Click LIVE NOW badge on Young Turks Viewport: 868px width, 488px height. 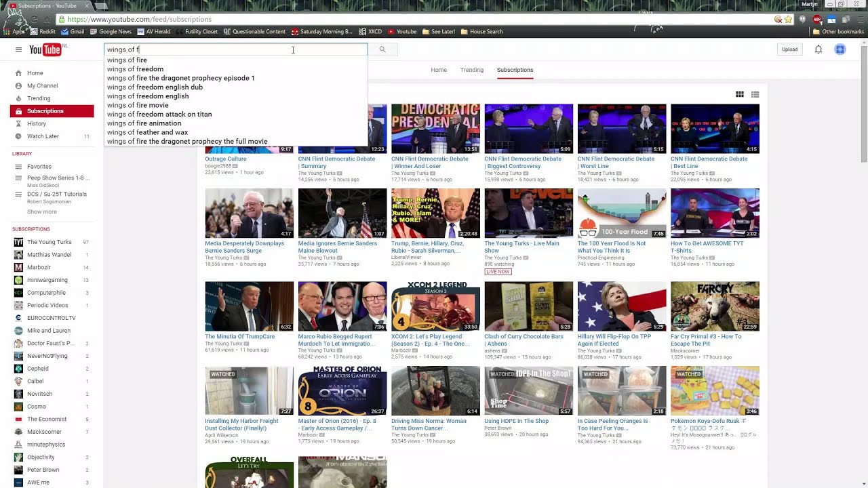click(497, 272)
